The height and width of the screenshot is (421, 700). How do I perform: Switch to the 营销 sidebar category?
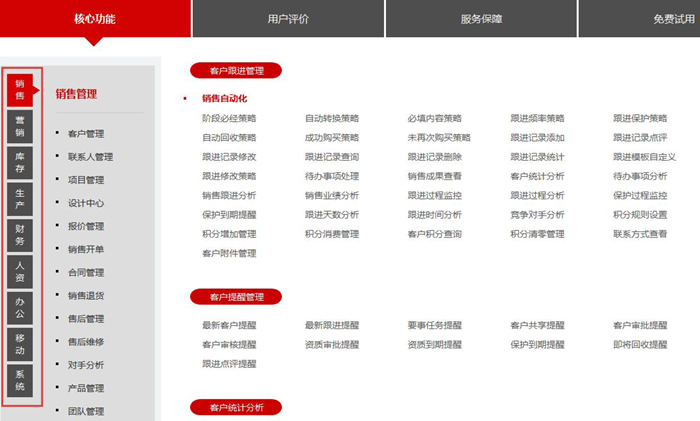click(x=20, y=126)
